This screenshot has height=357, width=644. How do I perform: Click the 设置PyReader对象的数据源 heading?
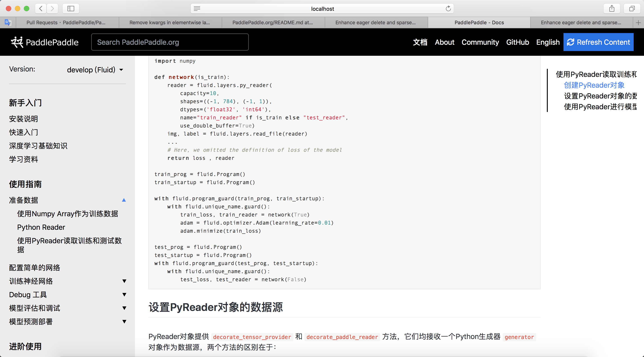click(215, 307)
